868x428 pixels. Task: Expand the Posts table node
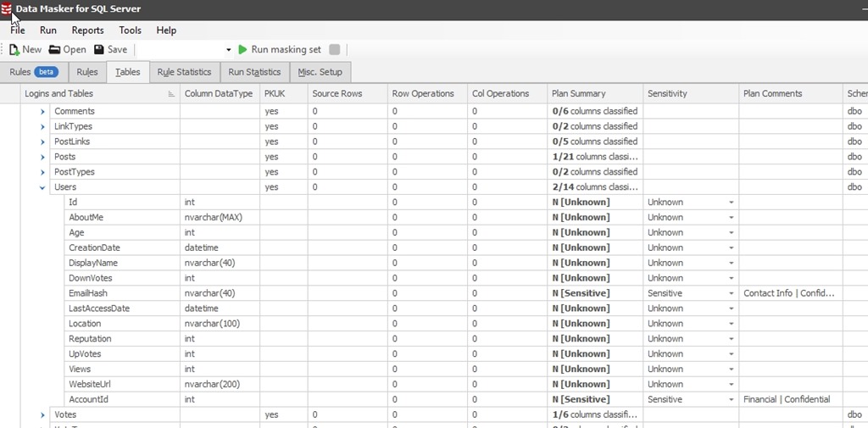42,157
